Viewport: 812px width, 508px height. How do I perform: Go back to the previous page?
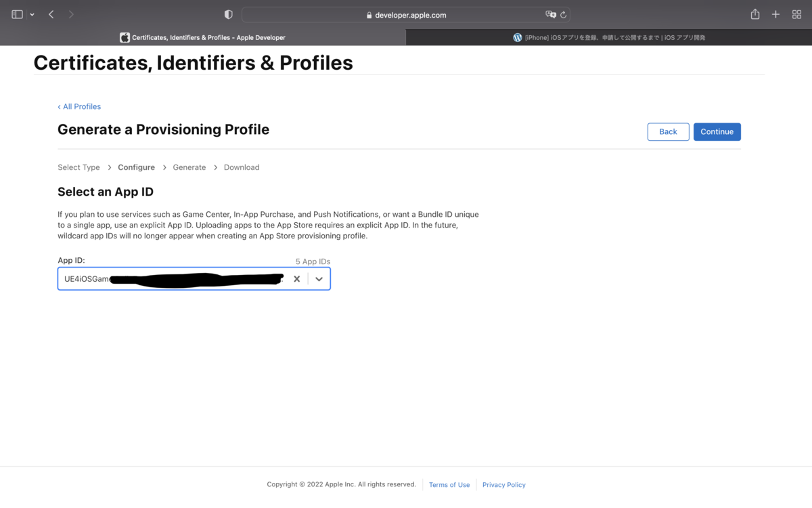(51, 14)
